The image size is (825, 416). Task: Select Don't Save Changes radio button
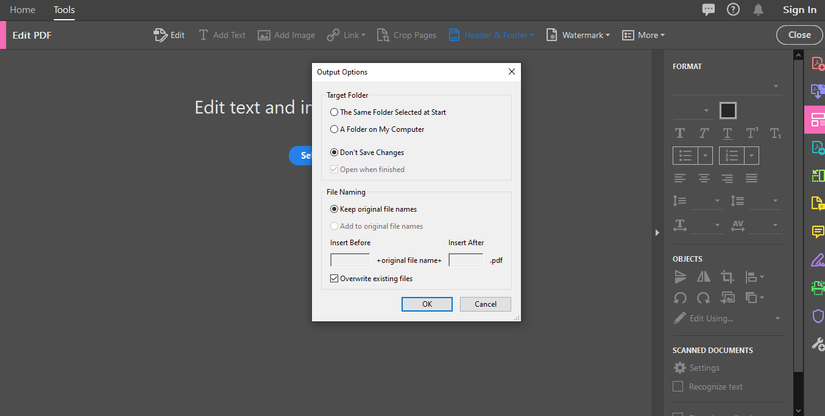[367, 152]
